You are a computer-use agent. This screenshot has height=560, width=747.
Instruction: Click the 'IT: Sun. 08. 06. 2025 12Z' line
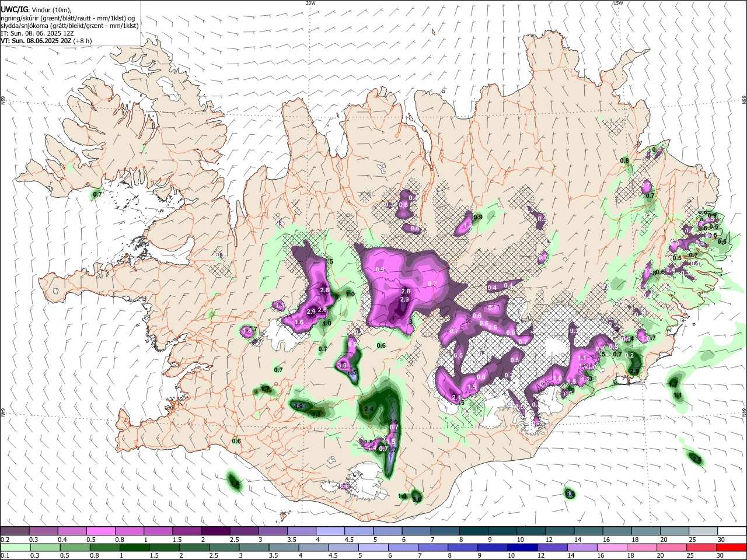click(39, 33)
